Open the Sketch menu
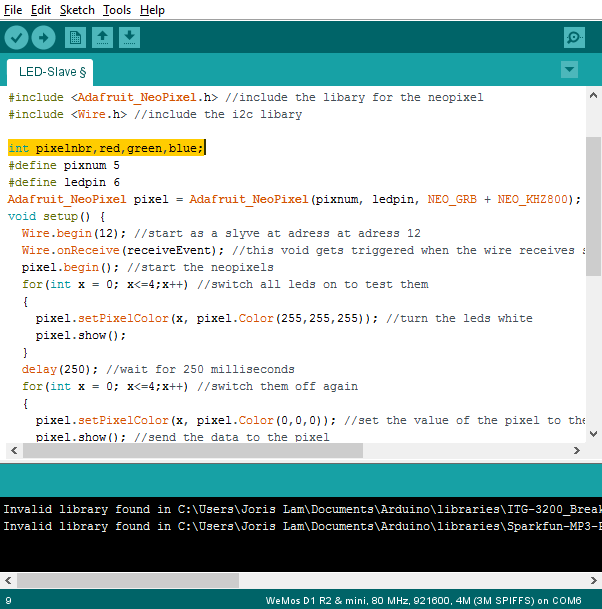 [77, 10]
